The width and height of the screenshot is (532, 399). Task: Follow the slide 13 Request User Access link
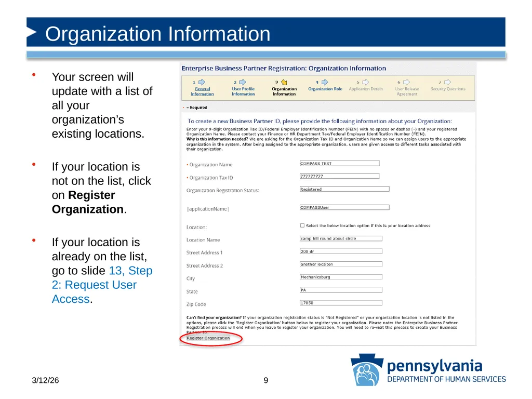pyautogui.click(x=102, y=285)
